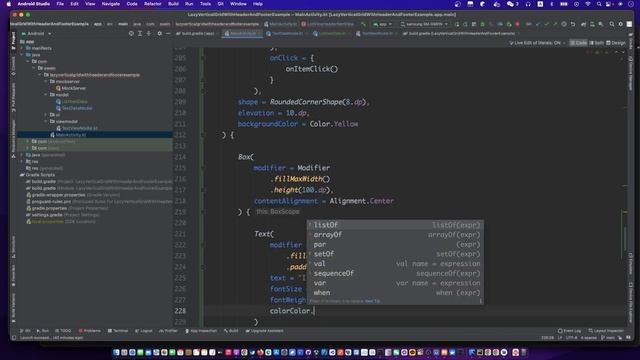Collapse the mockserver package

point(46,82)
